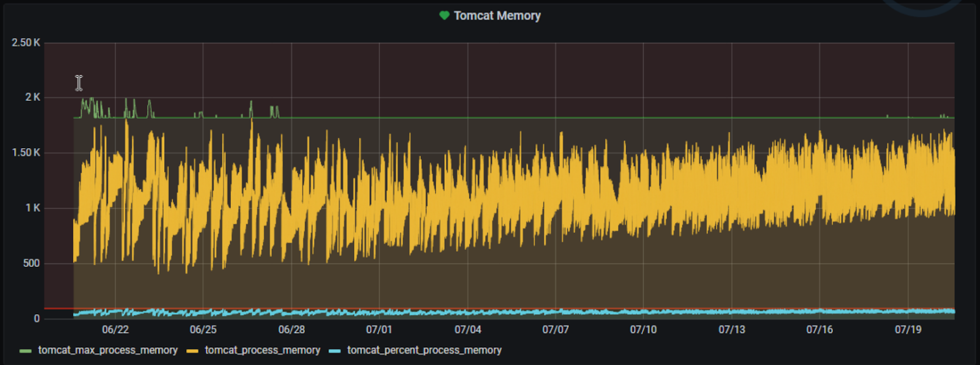
Task: Click the 1.50 K y-axis label
Action: 26,152
